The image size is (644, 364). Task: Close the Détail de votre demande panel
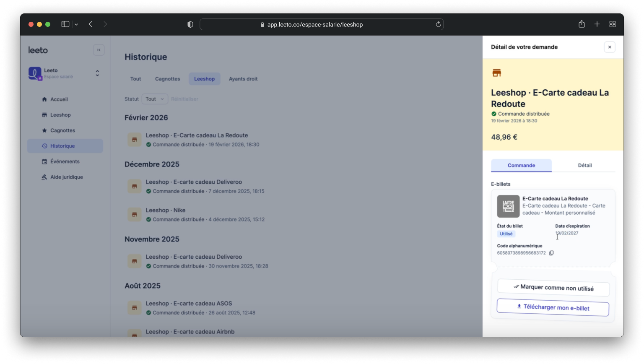610,47
